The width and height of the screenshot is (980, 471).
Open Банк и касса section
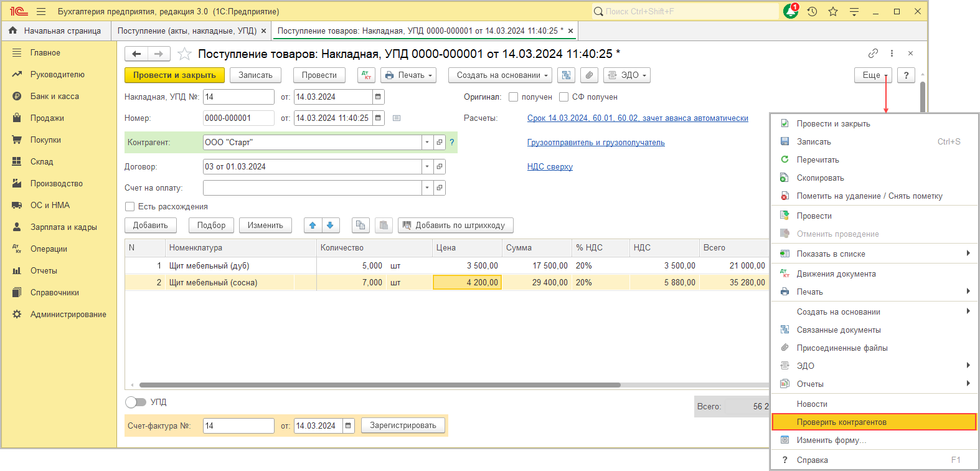[x=55, y=97]
